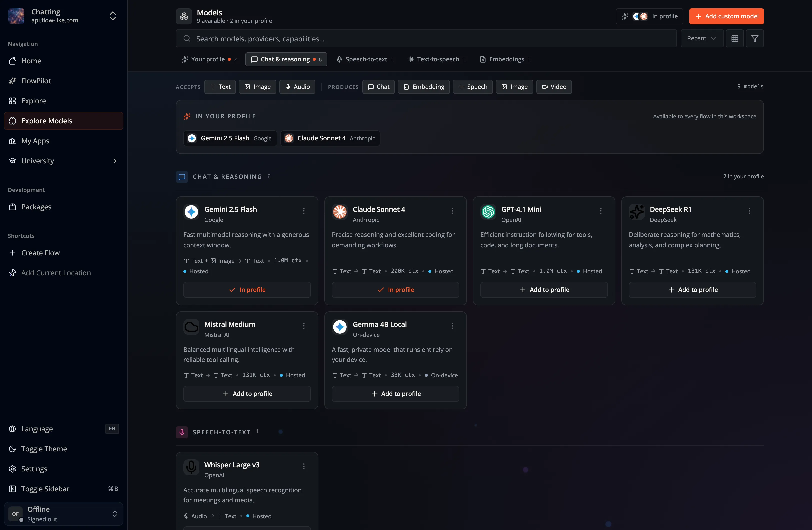
Task: Click Add custom model button
Action: pyautogui.click(x=726, y=16)
